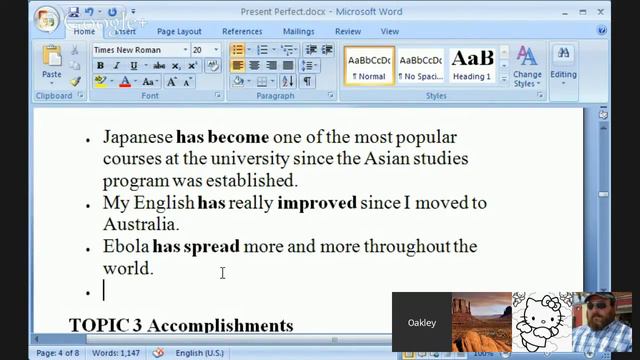Viewport: 640px width, 360px height.
Task: Open Font dialog launcher
Action: [218, 96]
